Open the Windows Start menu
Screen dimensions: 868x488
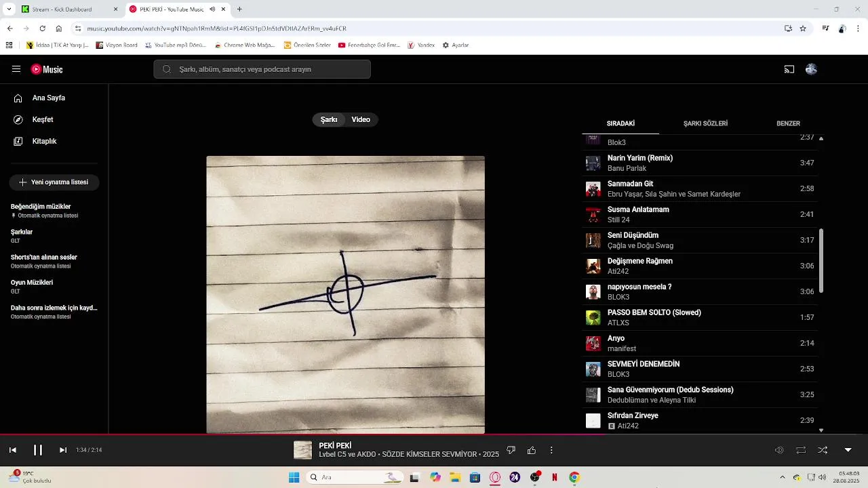(x=294, y=477)
